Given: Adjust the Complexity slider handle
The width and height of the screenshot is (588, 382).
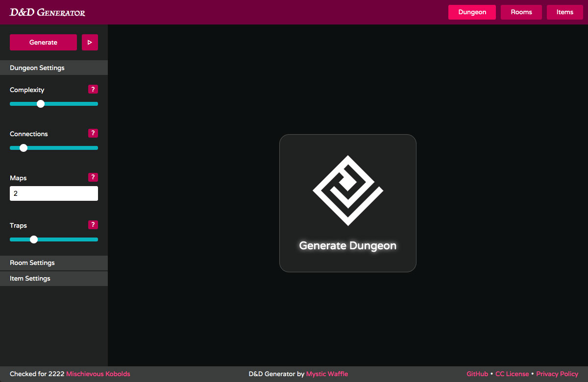Looking at the screenshot, I should (40, 103).
